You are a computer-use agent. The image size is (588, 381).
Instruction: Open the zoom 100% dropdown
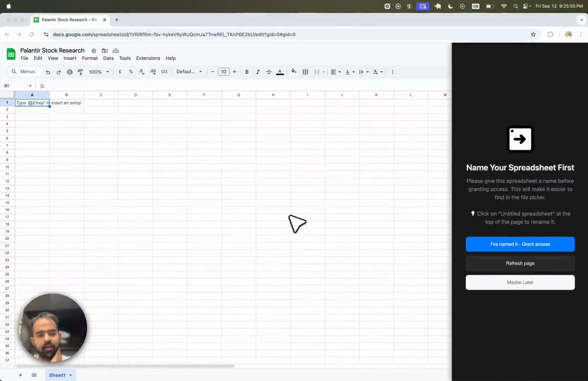(99, 72)
